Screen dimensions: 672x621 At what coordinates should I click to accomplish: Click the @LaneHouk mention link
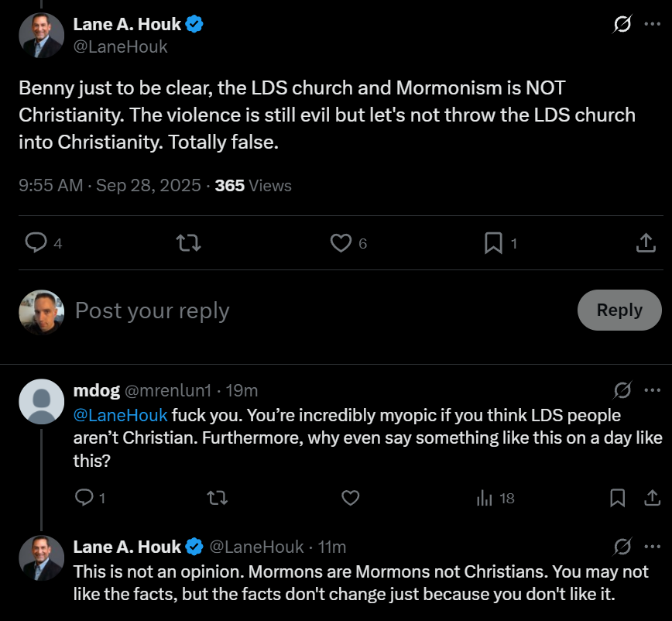point(120,415)
